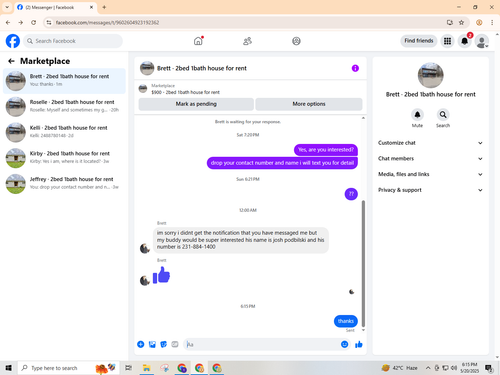
Task: Select the 'thanks' sent message bubble
Action: coord(346,321)
